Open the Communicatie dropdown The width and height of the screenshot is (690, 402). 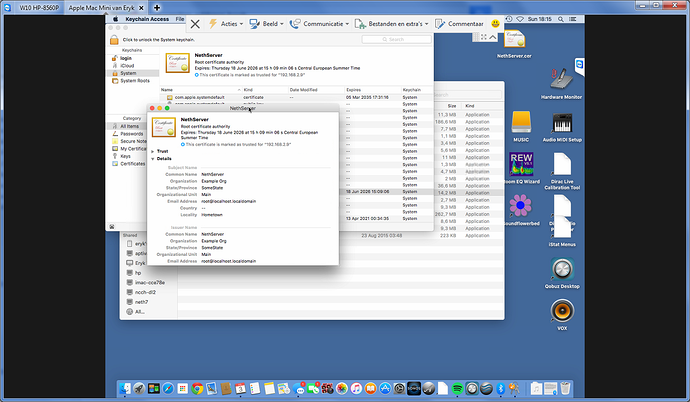click(319, 24)
